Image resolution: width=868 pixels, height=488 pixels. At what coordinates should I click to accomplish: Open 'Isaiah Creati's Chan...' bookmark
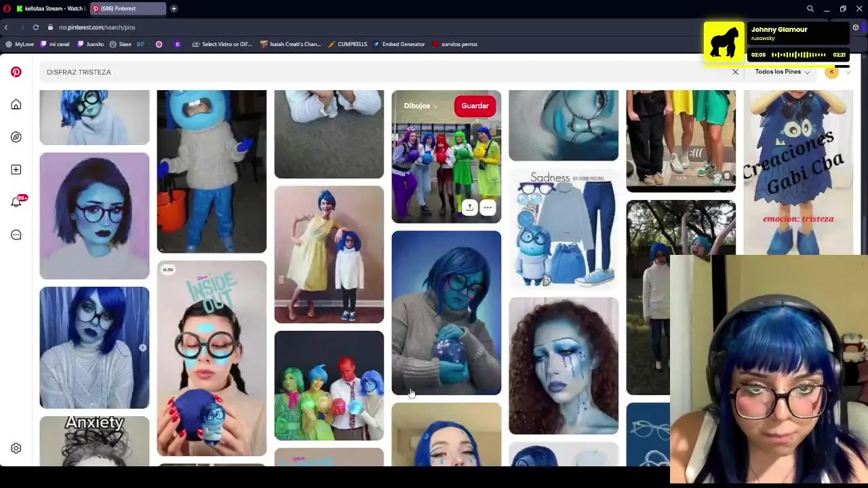(290, 44)
